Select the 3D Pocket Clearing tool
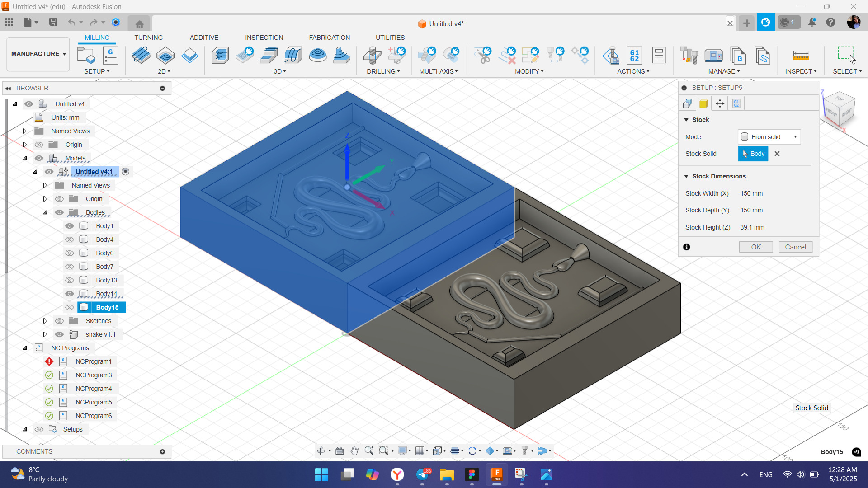 tap(245, 56)
